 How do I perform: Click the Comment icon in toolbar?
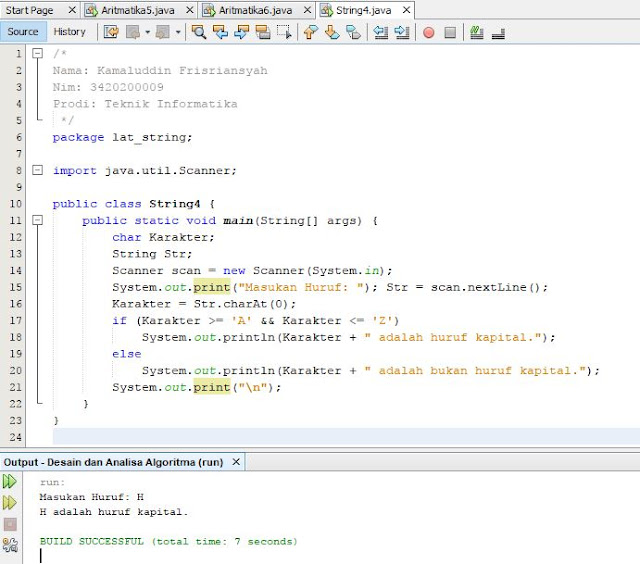click(476, 32)
